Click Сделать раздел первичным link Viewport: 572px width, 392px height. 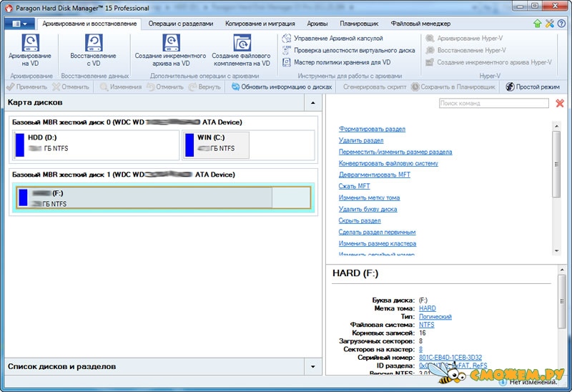click(377, 232)
